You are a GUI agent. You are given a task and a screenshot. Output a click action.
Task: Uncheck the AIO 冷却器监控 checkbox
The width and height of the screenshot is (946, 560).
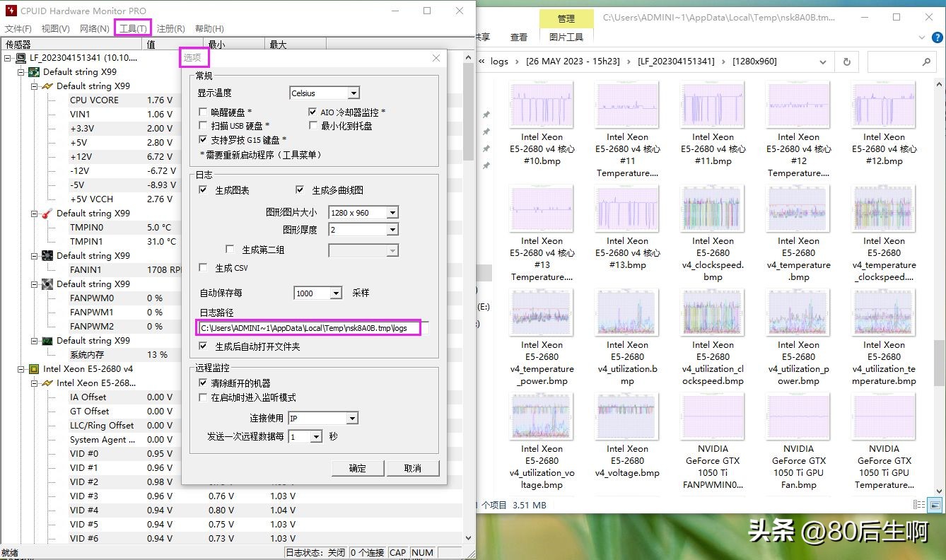coord(313,112)
